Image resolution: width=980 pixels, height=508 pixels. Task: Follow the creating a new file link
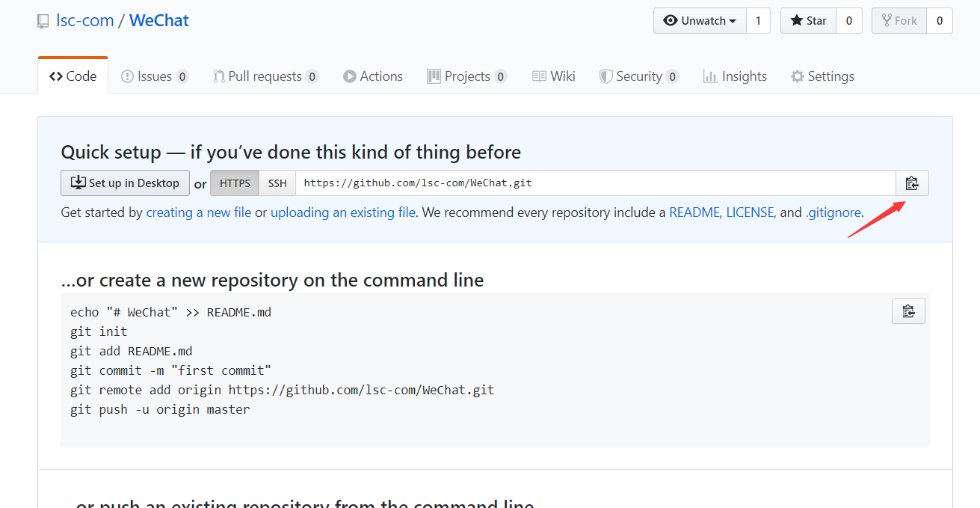tap(199, 212)
